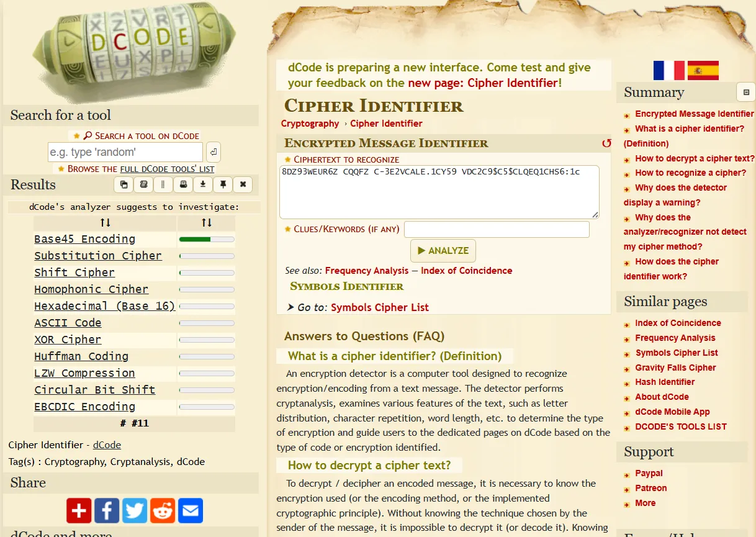The height and width of the screenshot is (537, 756).
Task: Open Frequency Analysis in Similar pages
Action: pyautogui.click(x=675, y=338)
